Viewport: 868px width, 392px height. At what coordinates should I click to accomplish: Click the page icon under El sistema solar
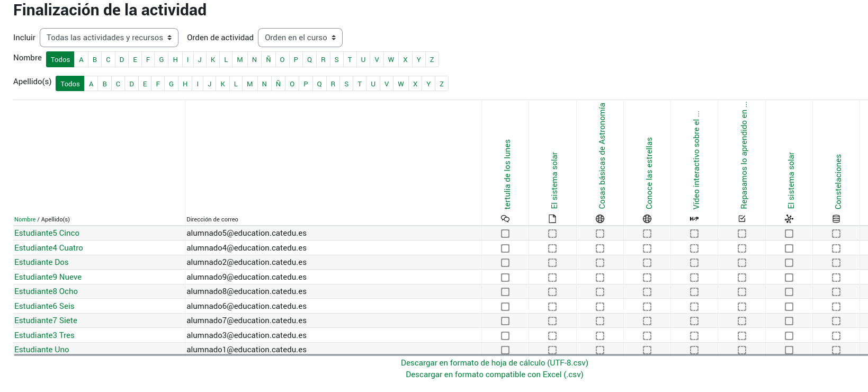tap(552, 219)
